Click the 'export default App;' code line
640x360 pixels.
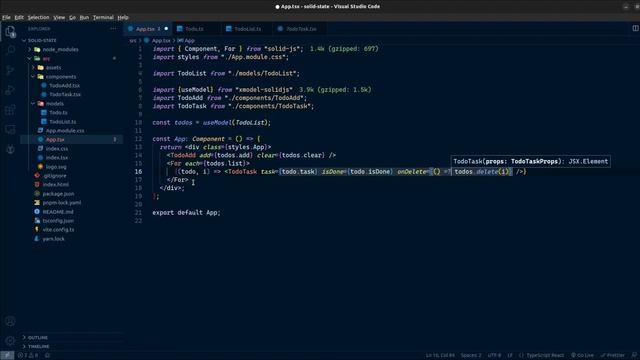click(186, 213)
